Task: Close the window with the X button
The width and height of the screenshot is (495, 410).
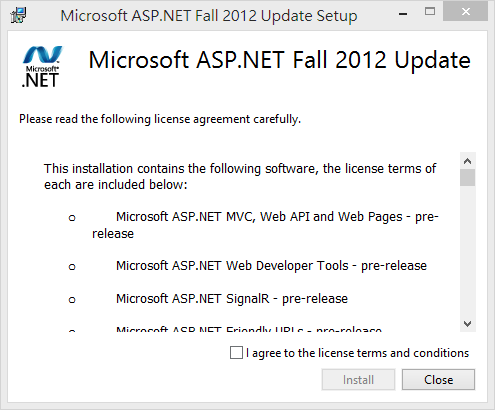Action: pos(466,12)
